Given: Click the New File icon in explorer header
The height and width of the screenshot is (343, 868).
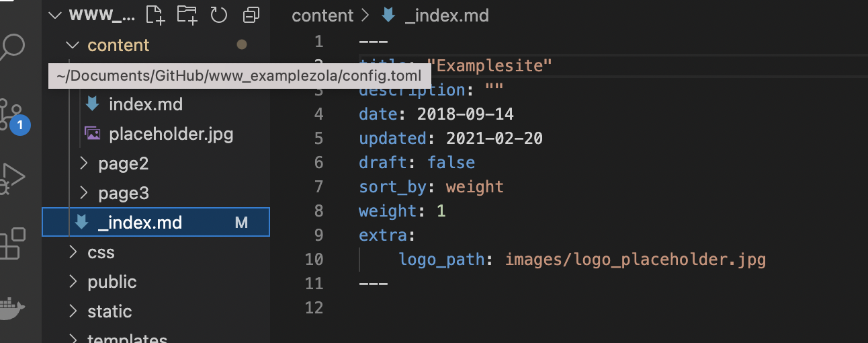Looking at the screenshot, I should [155, 15].
